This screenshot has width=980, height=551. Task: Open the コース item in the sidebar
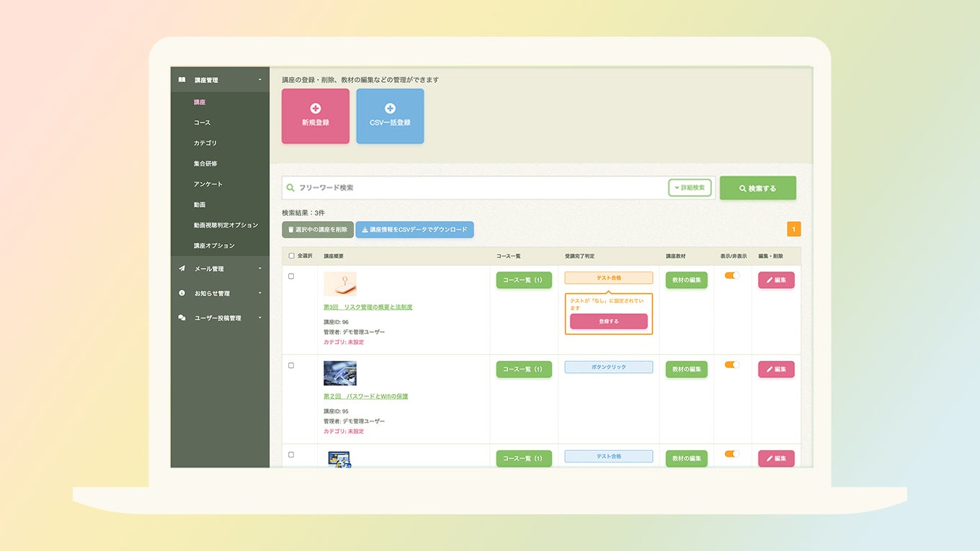pos(202,122)
